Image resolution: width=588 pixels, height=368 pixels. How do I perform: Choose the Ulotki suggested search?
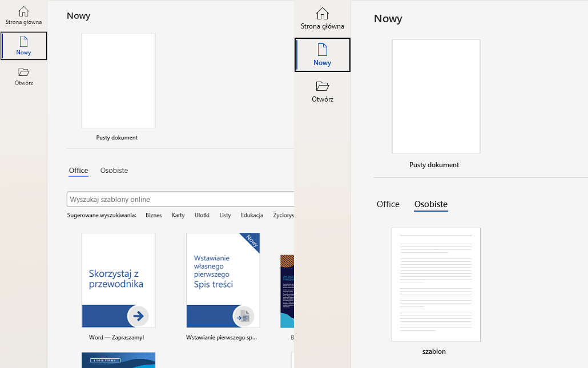202,215
